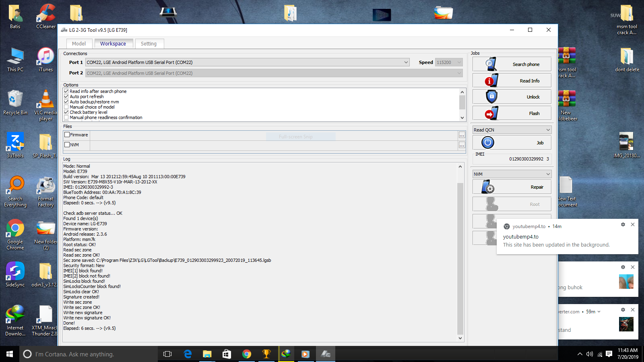Open the Batis folder on the desktop
644x362 pixels.
15,16
